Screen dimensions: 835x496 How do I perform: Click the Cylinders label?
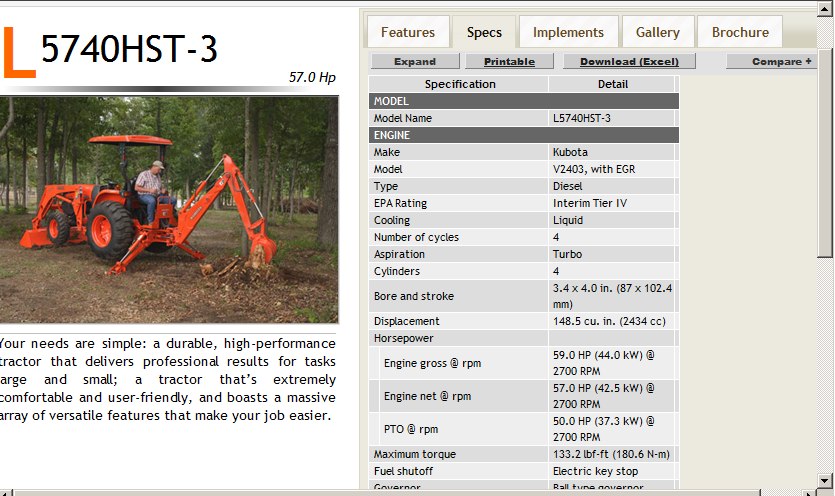point(397,272)
